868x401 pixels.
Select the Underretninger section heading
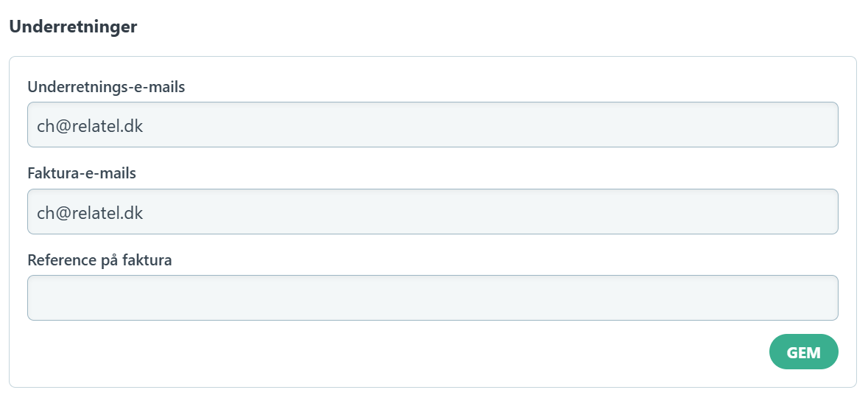click(73, 27)
